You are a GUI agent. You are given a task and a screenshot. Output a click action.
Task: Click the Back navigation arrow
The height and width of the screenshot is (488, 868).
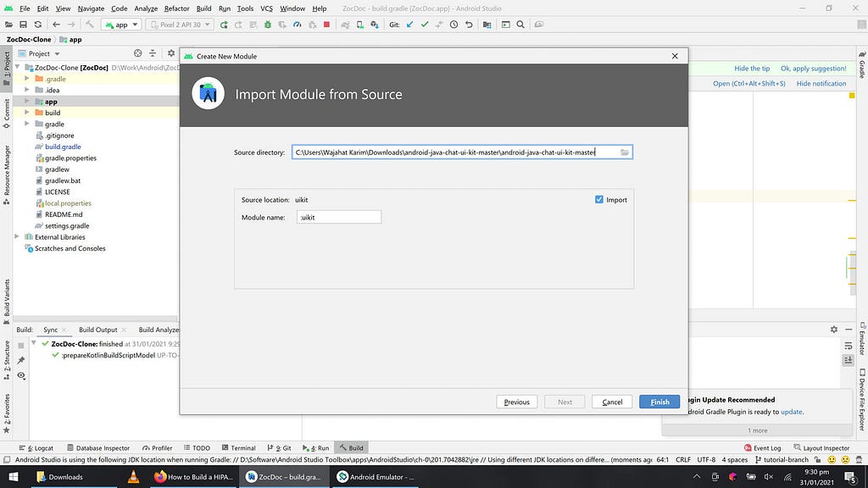56,25
